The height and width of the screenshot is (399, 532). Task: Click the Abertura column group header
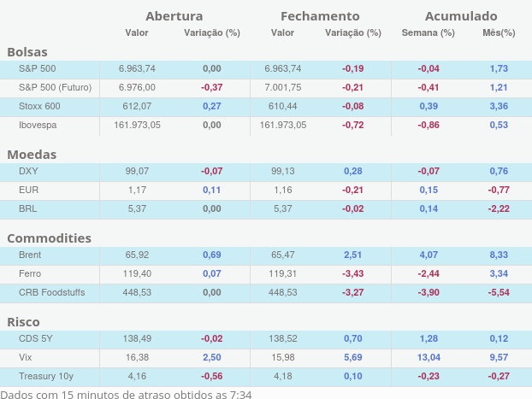pyautogui.click(x=174, y=16)
